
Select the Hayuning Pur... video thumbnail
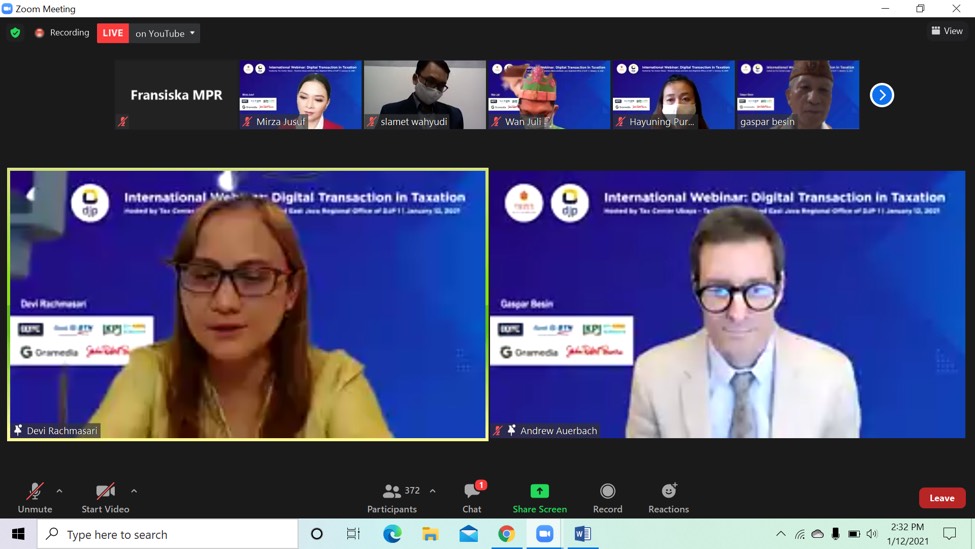coord(673,95)
